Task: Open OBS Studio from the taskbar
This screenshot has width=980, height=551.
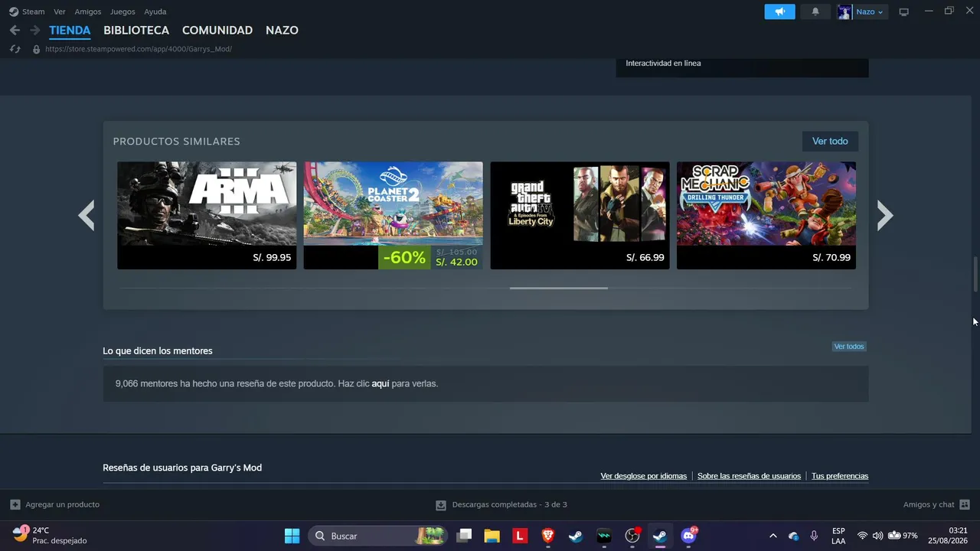Action: [632, 536]
